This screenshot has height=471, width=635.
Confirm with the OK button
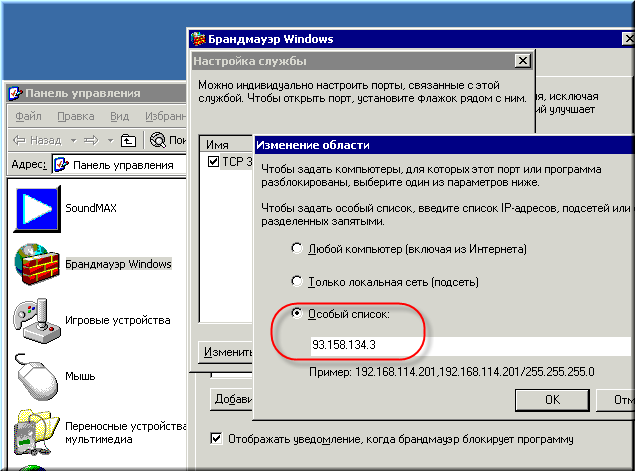click(552, 400)
